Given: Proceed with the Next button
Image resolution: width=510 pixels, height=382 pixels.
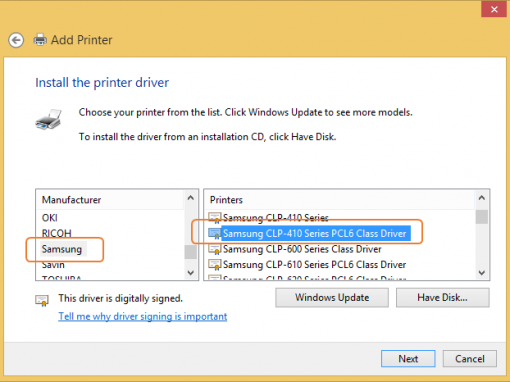Looking at the screenshot, I should click(x=408, y=359).
